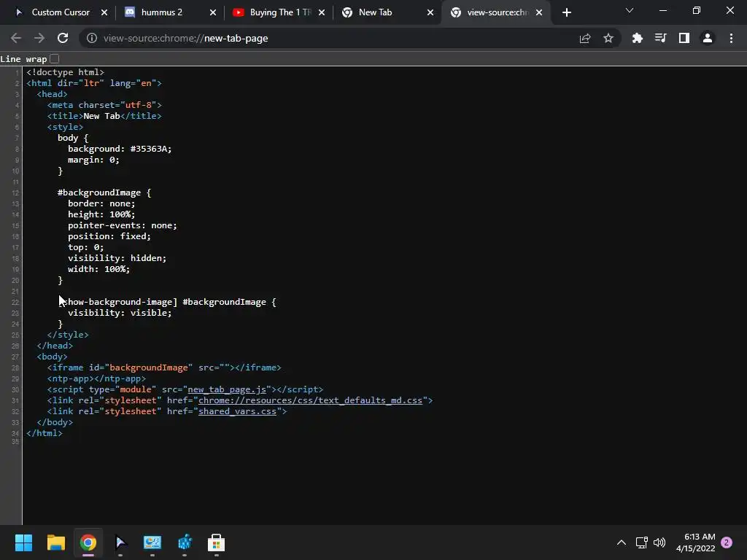Screen dimensions: 747x560
Task: Open network status tray icon
Action: (x=641, y=542)
